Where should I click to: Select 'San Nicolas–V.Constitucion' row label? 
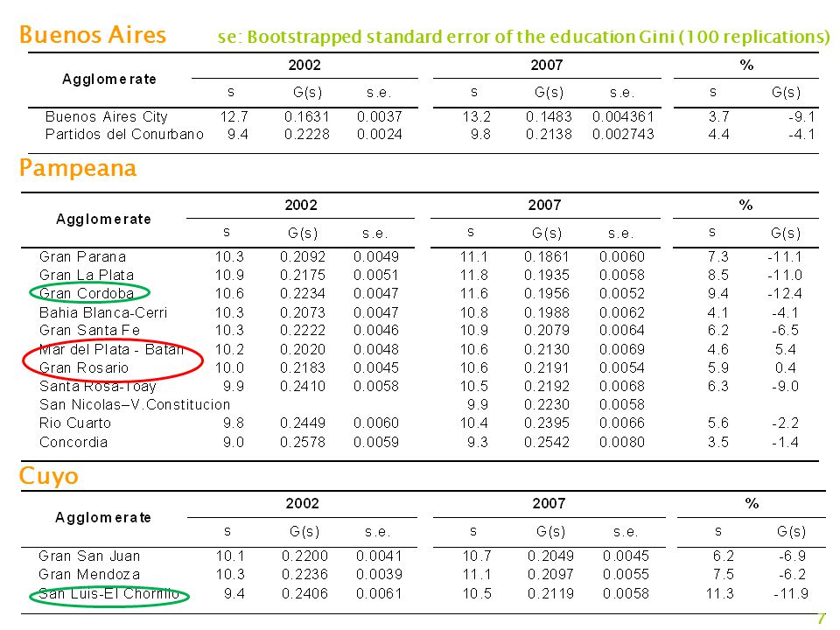[135, 404]
